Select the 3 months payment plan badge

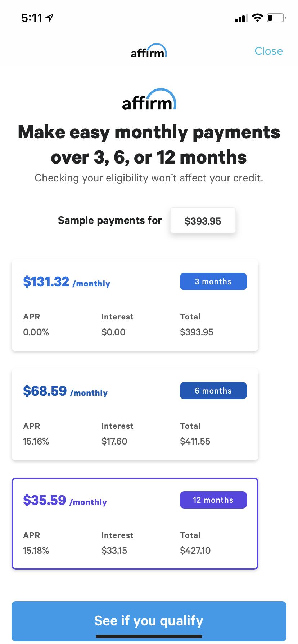(x=213, y=281)
